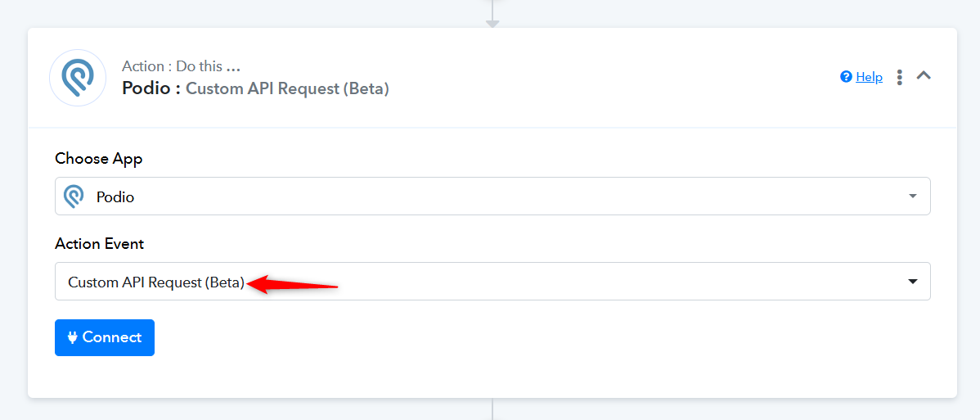Viewport: 980px width, 420px height.
Task: Click the 'Podio : Custom API Request (Beta)' title
Action: (255, 89)
